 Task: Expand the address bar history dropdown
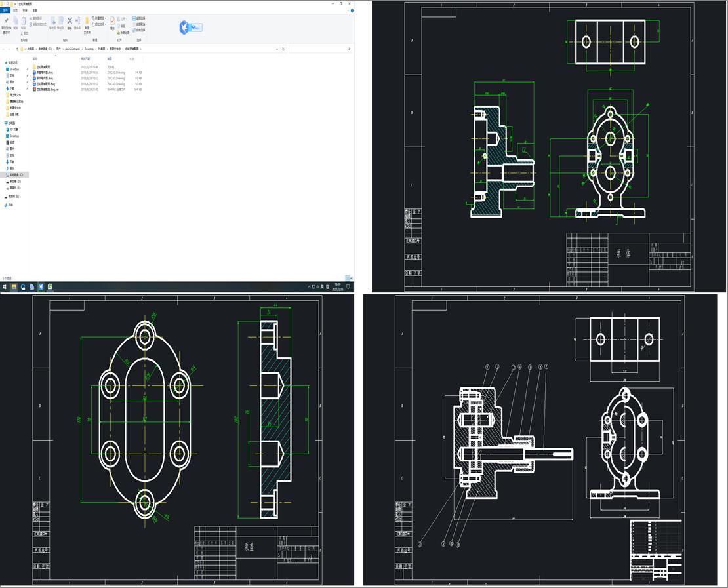tap(277, 49)
